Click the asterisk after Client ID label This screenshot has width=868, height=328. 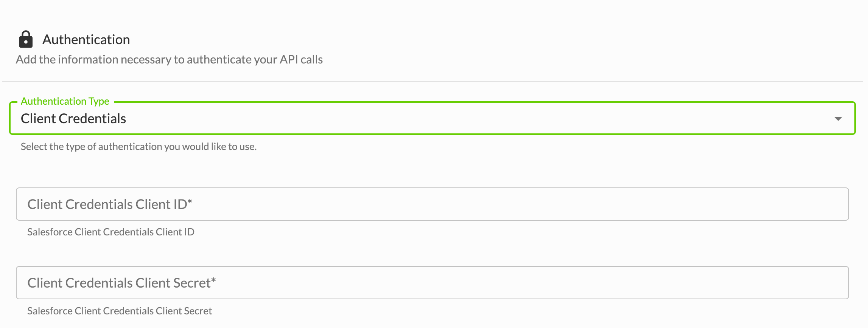(190, 201)
